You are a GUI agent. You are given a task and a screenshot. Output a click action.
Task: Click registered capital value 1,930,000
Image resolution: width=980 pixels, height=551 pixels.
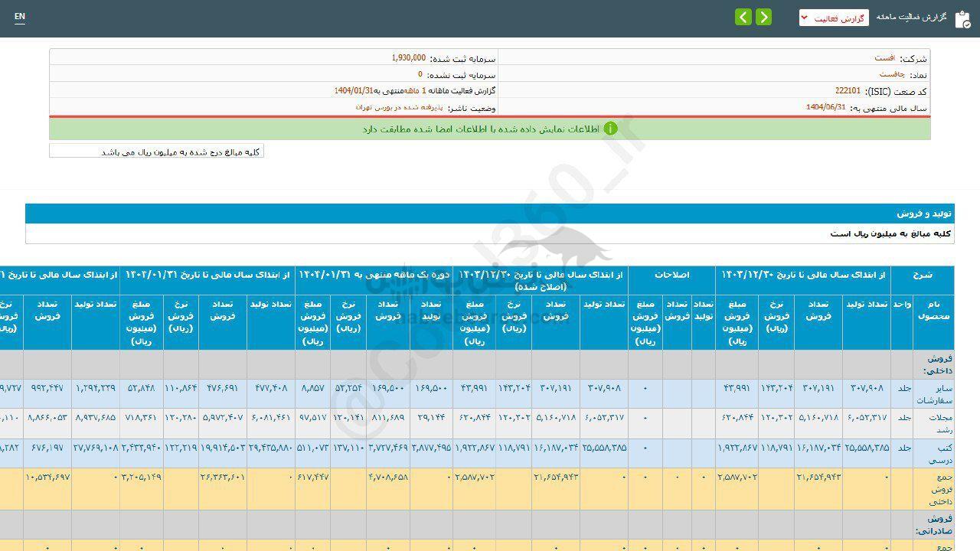pyautogui.click(x=408, y=58)
